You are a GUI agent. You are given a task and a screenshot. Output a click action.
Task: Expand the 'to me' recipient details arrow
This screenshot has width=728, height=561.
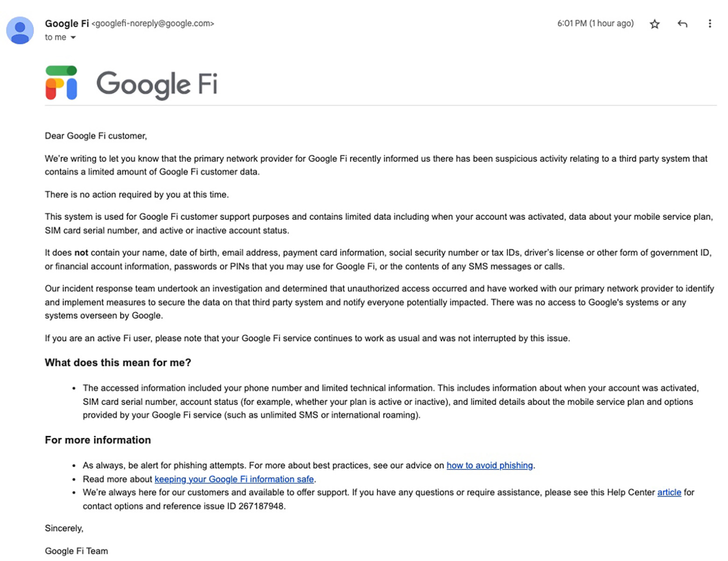pyautogui.click(x=73, y=37)
